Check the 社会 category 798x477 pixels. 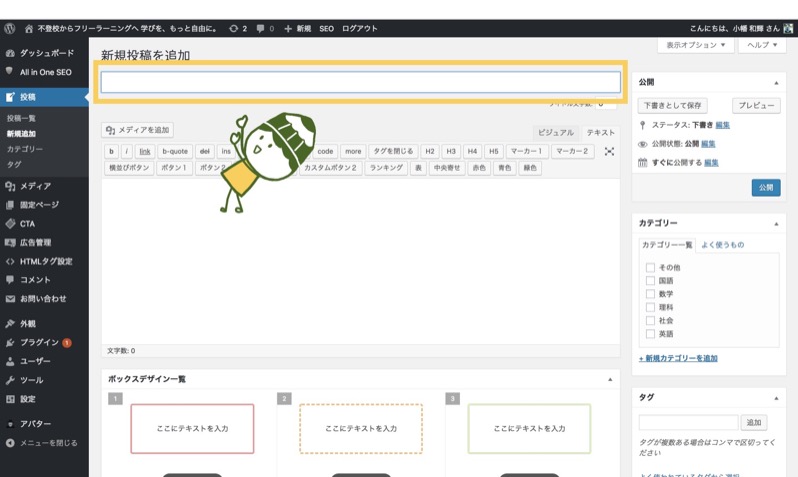pos(650,320)
